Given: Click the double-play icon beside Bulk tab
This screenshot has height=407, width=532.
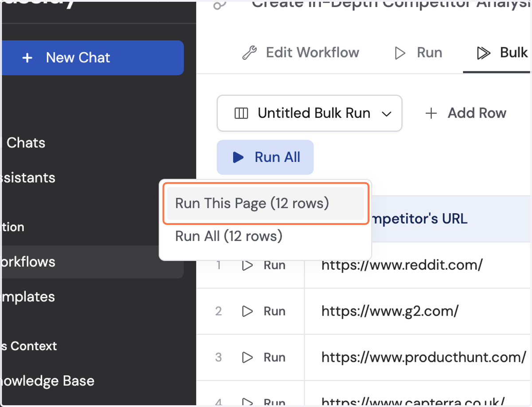Looking at the screenshot, I should point(483,53).
